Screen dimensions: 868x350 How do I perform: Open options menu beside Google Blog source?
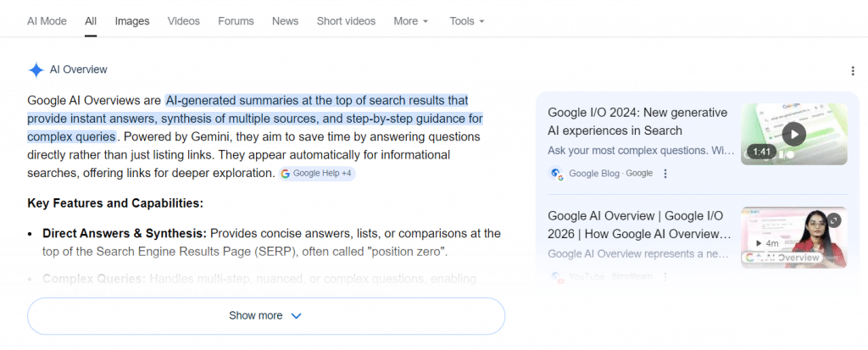pyautogui.click(x=665, y=174)
